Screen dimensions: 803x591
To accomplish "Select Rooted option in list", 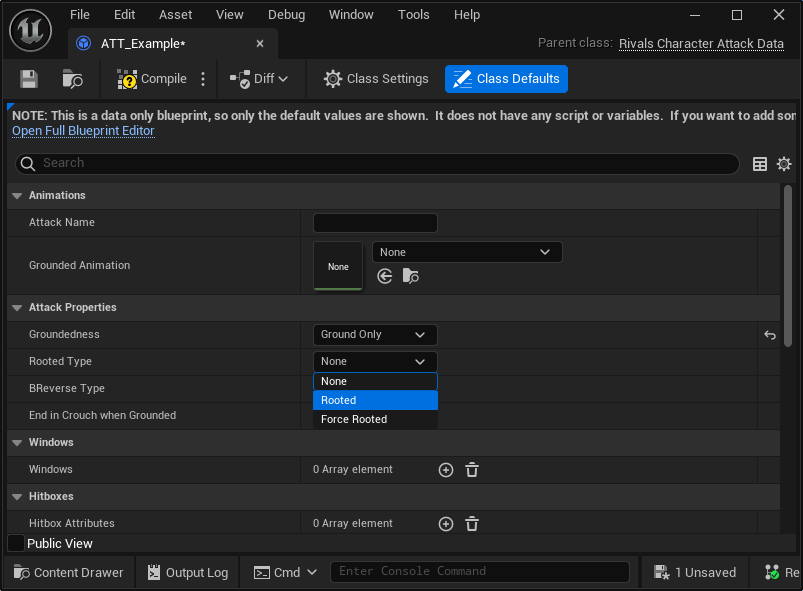I will point(375,400).
